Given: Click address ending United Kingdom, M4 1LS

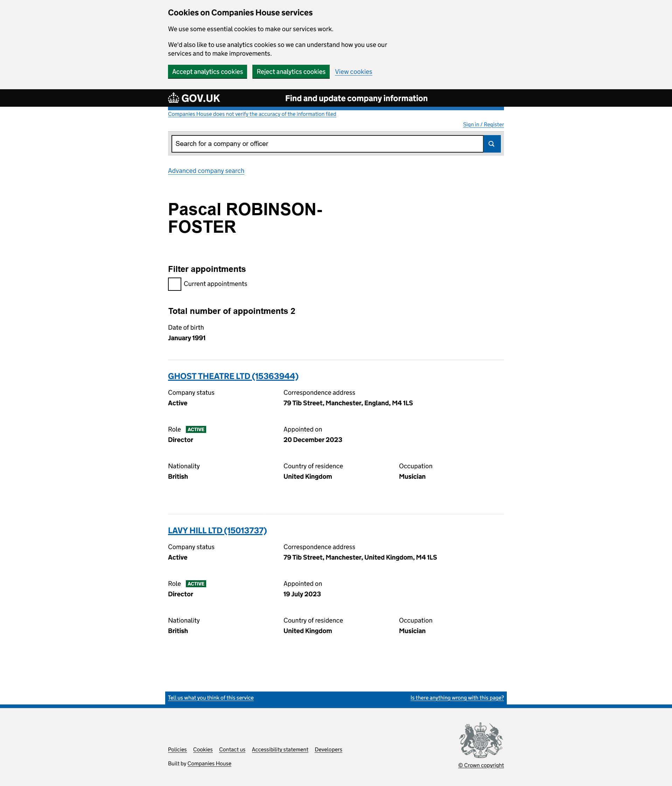Looking at the screenshot, I should pos(360,557).
